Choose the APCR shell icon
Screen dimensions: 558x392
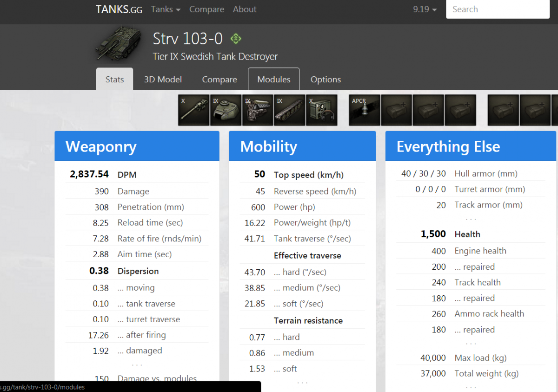tap(365, 110)
